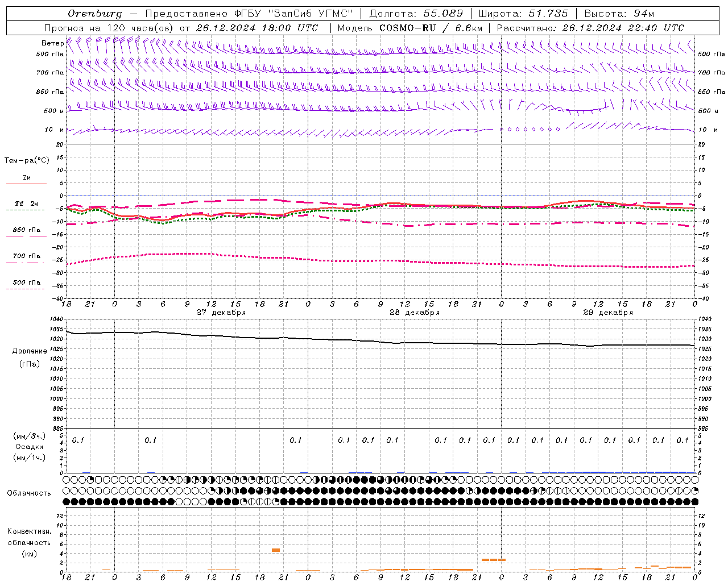728x582 pixels.
Task: Click the Осадки panel label
Action: [x=29, y=447]
